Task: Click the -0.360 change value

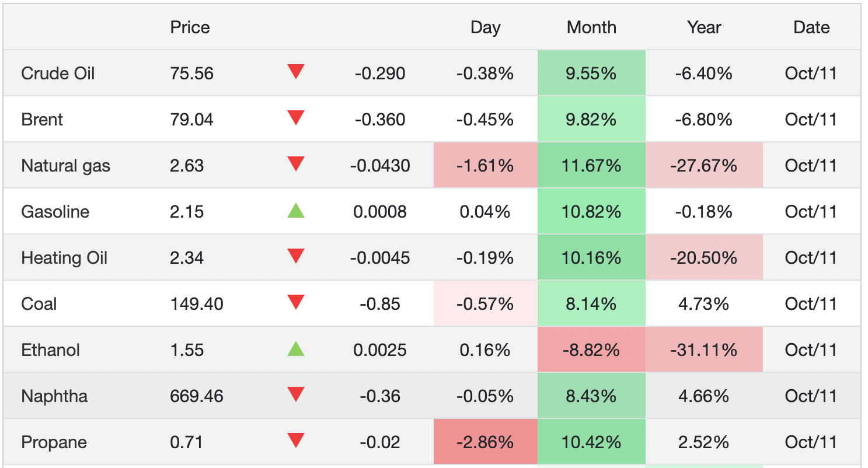Action: 380,120
